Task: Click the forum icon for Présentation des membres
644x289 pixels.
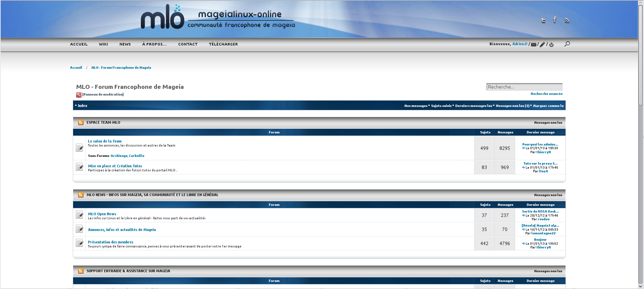Action: 79,243
